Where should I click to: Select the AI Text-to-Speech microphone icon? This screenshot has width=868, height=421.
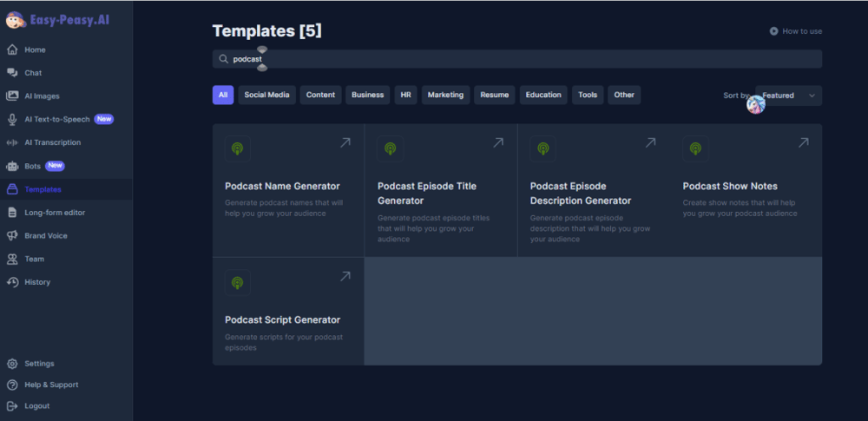point(12,119)
